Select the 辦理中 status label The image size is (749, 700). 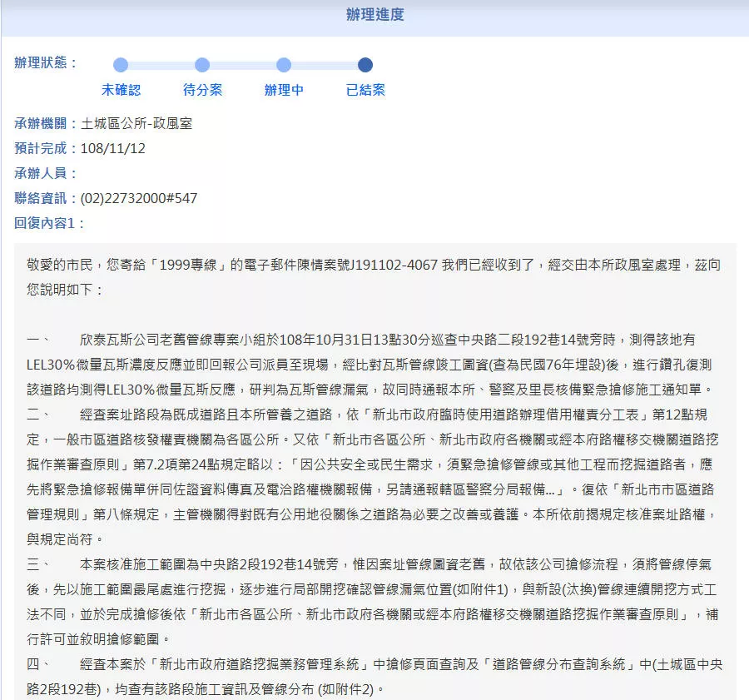[284, 90]
